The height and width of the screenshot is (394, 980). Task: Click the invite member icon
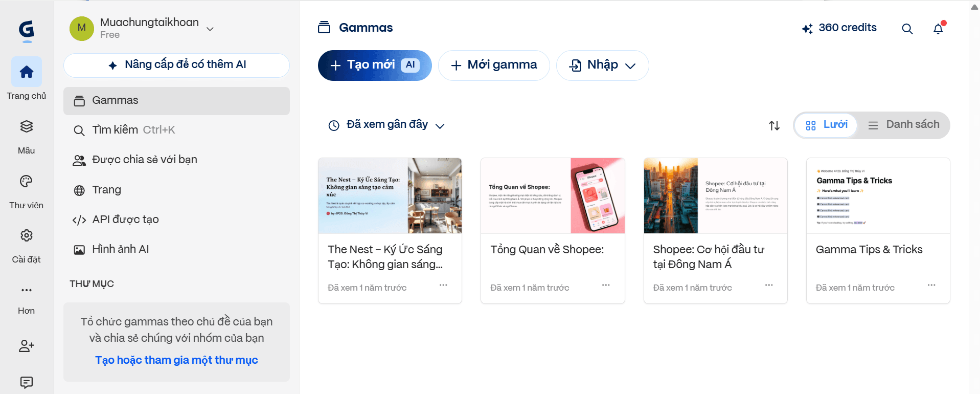click(x=27, y=346)
